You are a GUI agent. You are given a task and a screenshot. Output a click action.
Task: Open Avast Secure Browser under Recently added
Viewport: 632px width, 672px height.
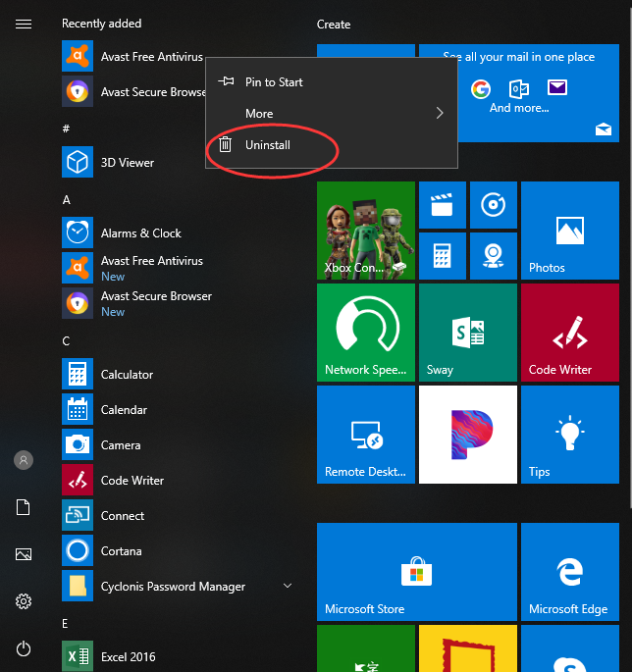[x=133, y=91]
